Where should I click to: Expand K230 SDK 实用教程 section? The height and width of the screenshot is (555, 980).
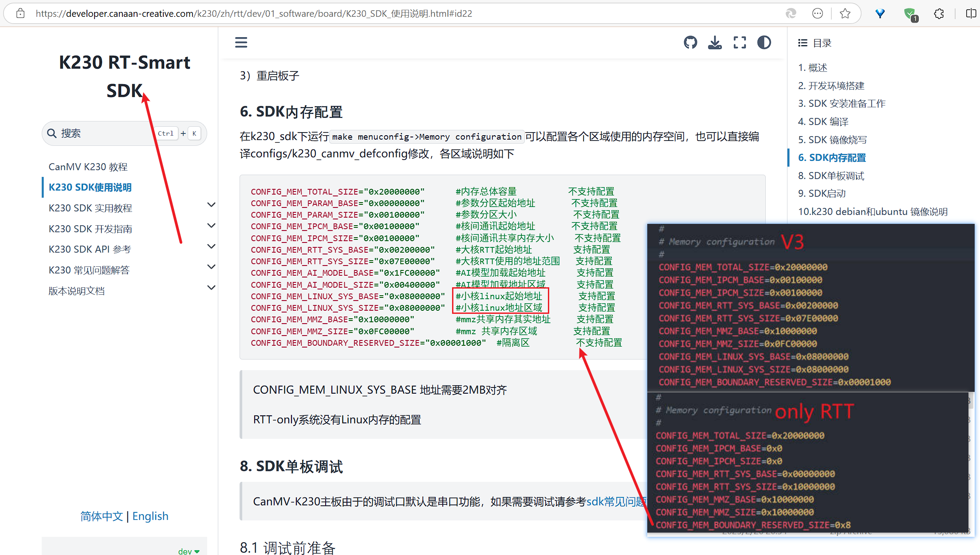[211, 205]
